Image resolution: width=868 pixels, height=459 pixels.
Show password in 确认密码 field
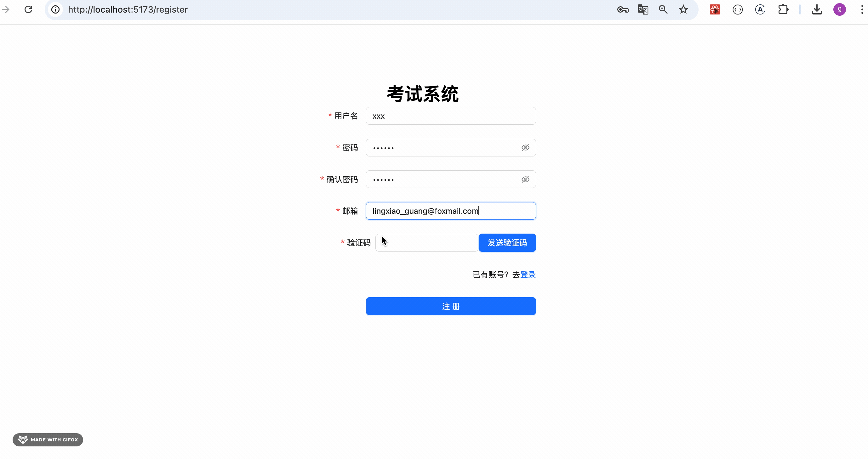(525, 179)
